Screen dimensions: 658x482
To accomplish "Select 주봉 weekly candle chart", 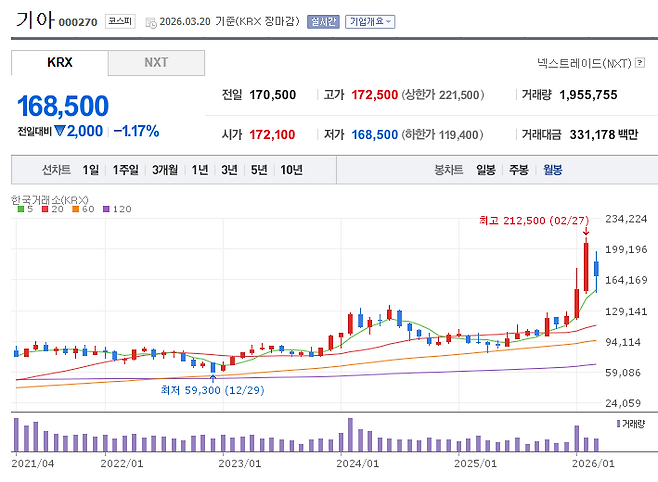I will point(519,170).
